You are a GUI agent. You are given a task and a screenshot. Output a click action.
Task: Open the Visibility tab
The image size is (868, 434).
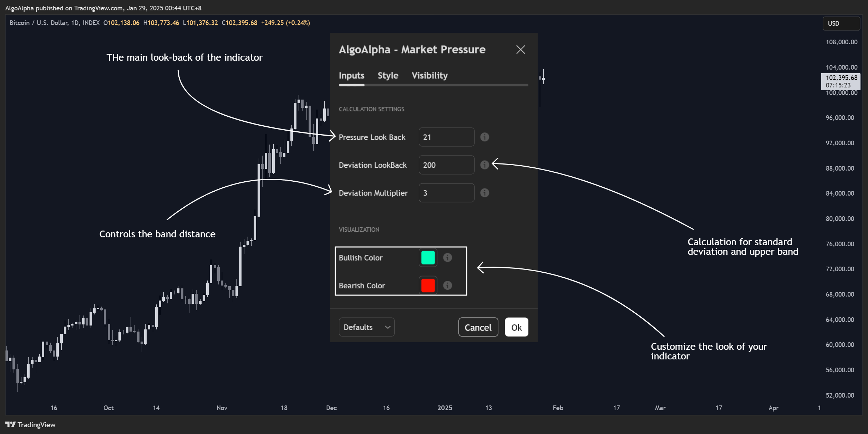tap(430, 76)
